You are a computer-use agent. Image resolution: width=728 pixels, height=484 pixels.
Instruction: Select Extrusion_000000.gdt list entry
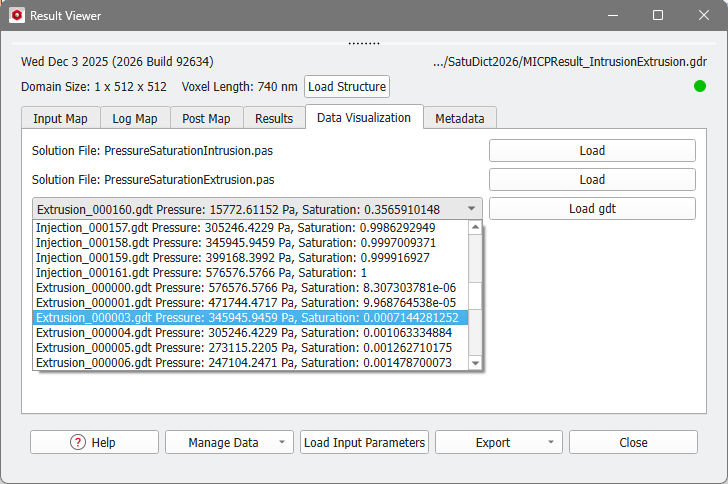[x=250, y=288]
